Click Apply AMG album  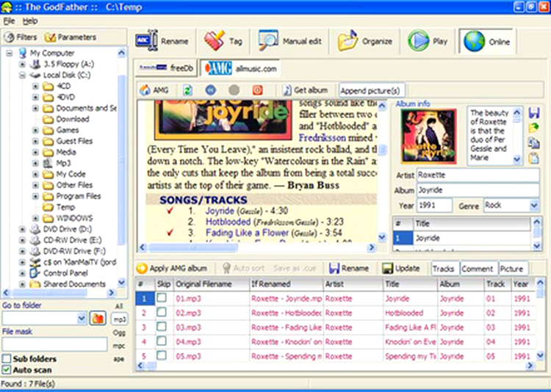tap(172, 269)
